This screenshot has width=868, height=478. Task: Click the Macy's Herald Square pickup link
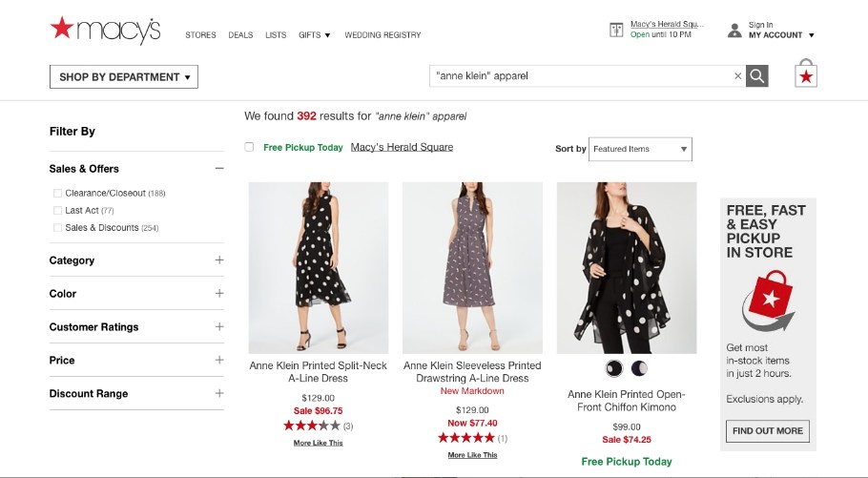point(402,147)
